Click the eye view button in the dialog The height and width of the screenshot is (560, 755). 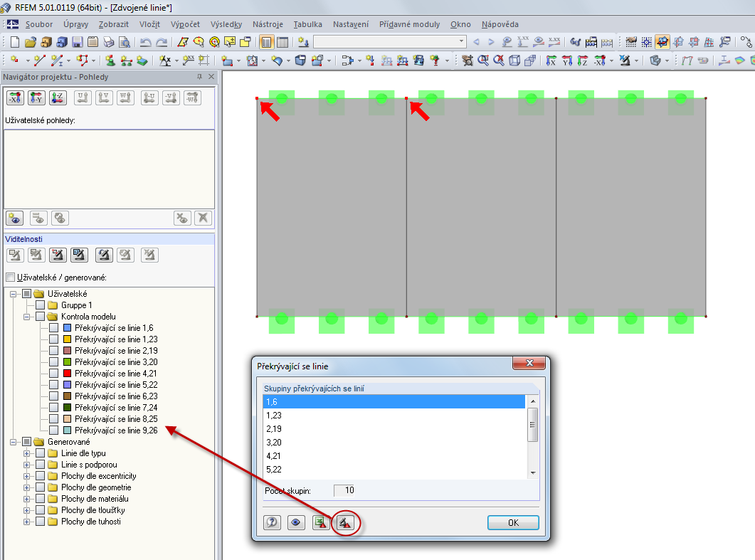tap(296, 522)
